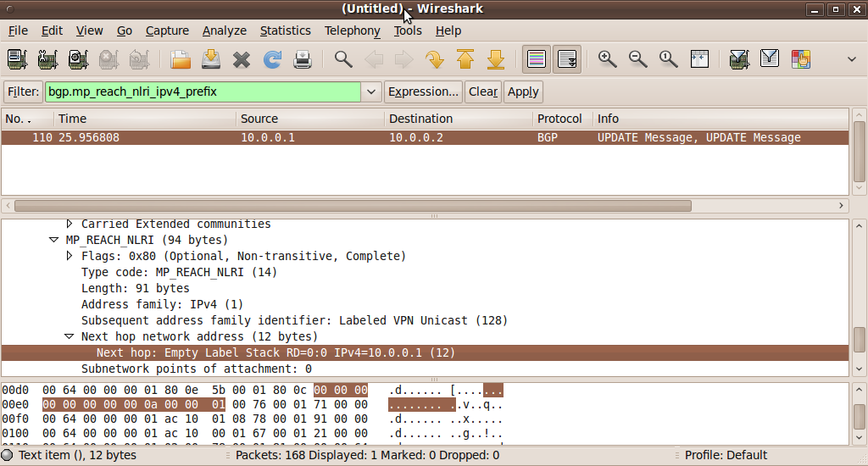
Task: Open the Statistics menu
Action: coord(285,31)
